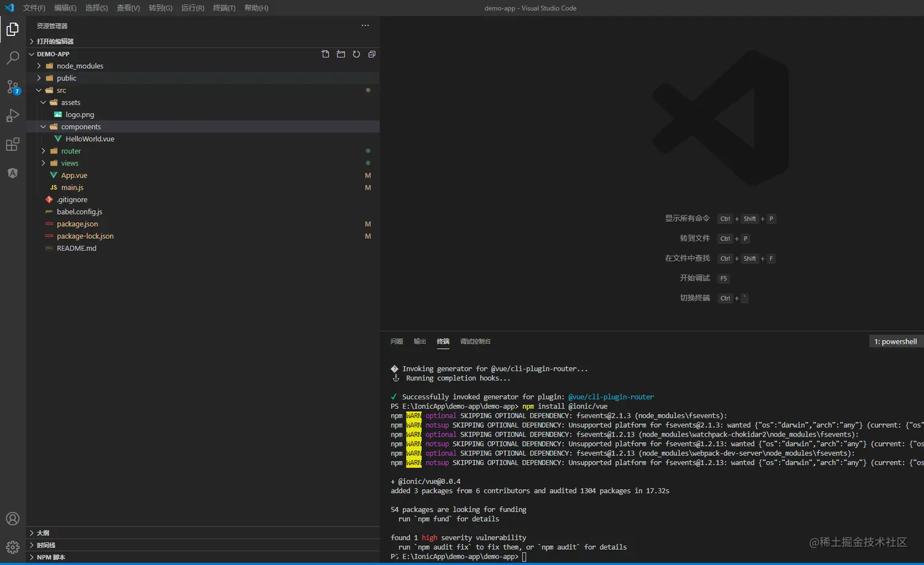Expand the public folder chevron

click(x=39, y=78)
